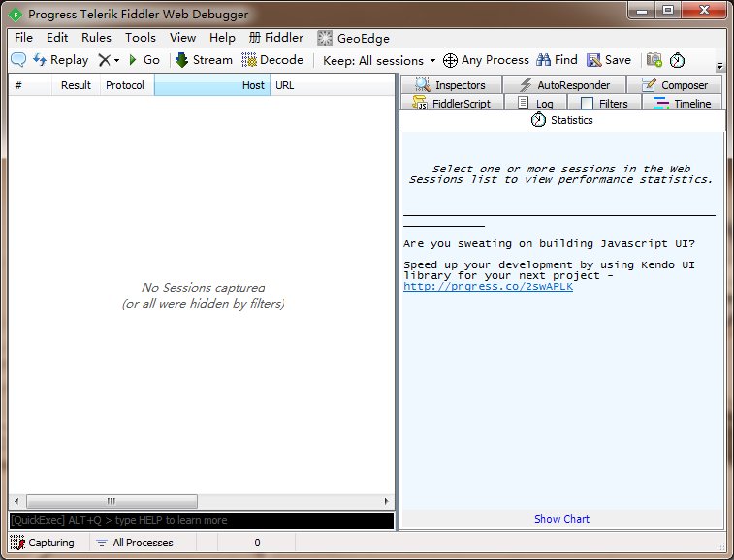Select the Statistics tab
This screenshot has height=560, width=734.
[x=561, y=120]
